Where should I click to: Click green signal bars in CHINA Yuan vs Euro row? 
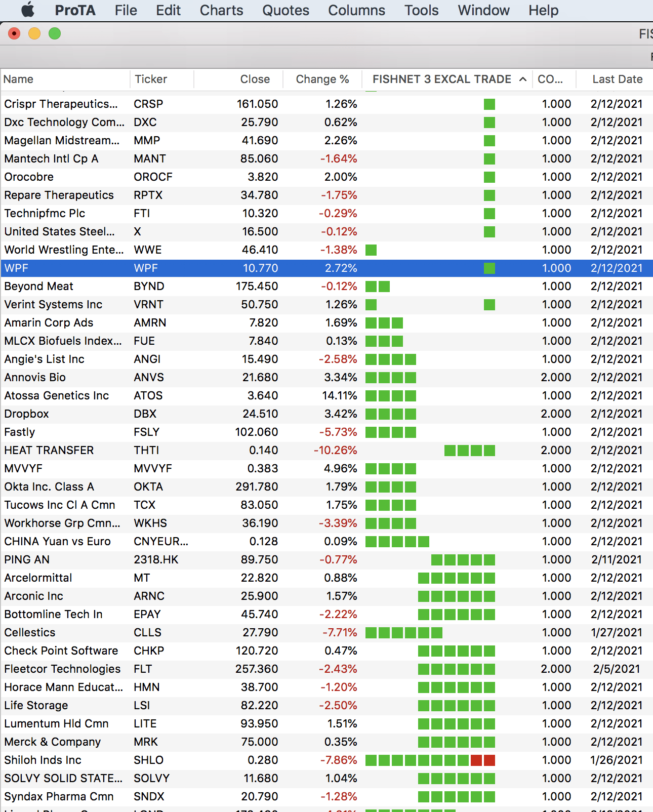point(397,542)
